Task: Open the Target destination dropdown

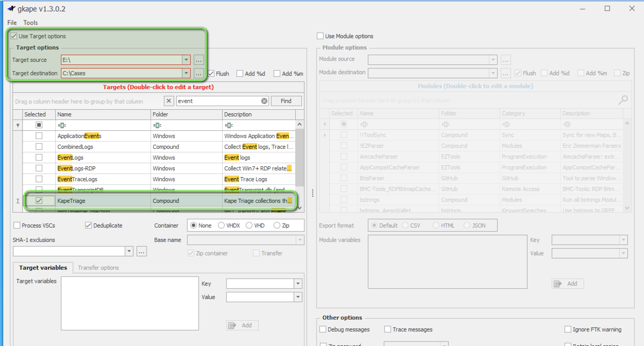Action: pos(186,73)
